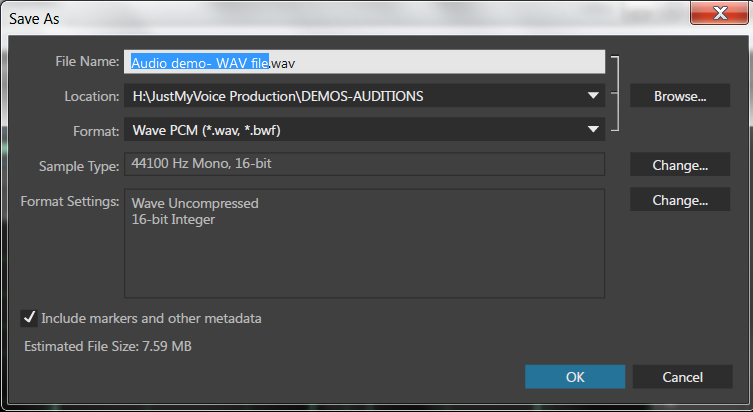The height and width of the screenshot is (412, 753).
Task: Click the '.wav' extension in the file name
Action: tap(282, 63)
